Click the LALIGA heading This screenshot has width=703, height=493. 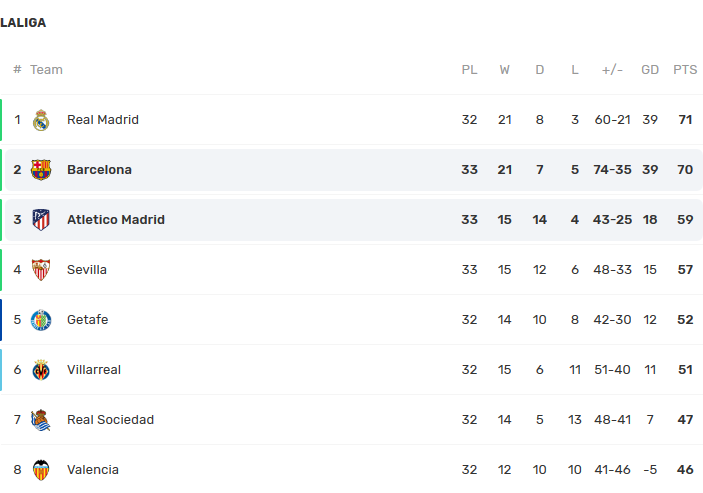(23, 23)
